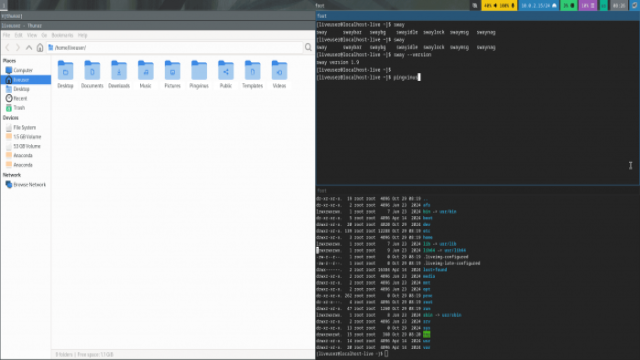Image resolution: width=640 pixels, height=360 pixels.
Task: Go forward in Thunar history
Action: pyautogui.click(x=18, y=48)
